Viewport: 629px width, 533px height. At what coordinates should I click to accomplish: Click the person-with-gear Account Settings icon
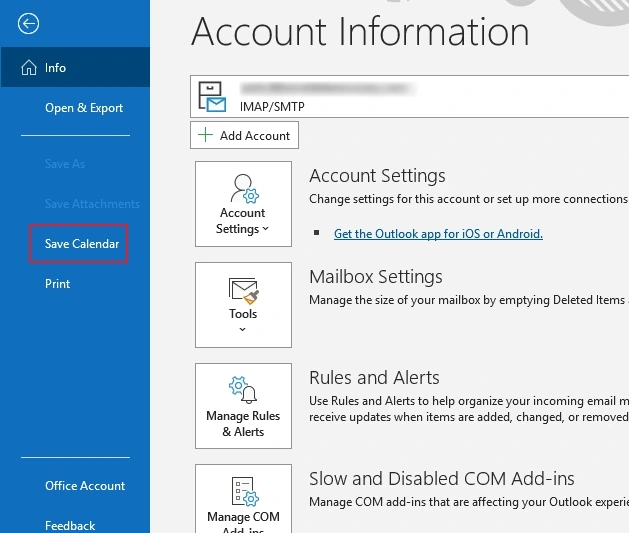click(x=243, y=188)
